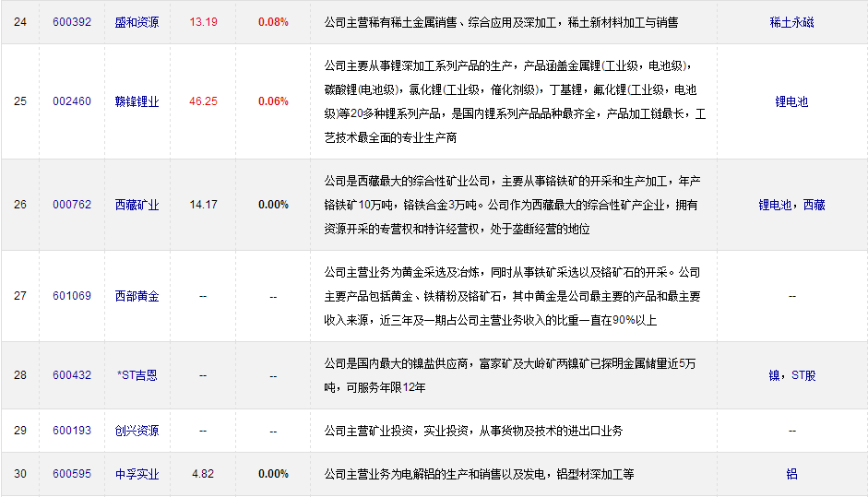868x497 pixels.
Task: Open stock code 600595 link
Action: [x=72, y=474]
